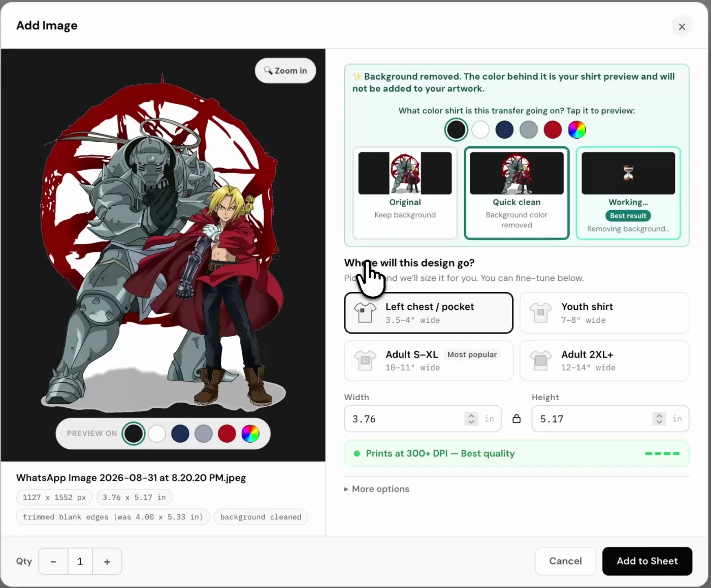Select the Adult S–XL placement option

(429, 361)
